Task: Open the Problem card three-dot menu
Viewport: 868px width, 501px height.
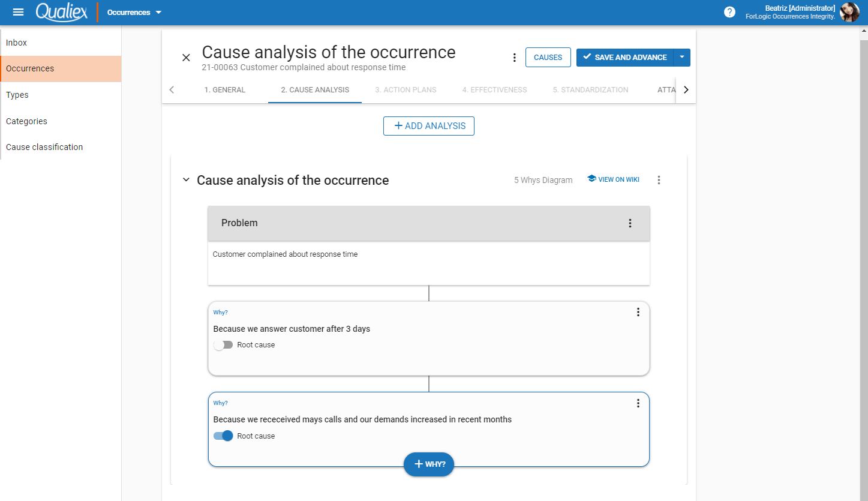Action: coord(630,223)
